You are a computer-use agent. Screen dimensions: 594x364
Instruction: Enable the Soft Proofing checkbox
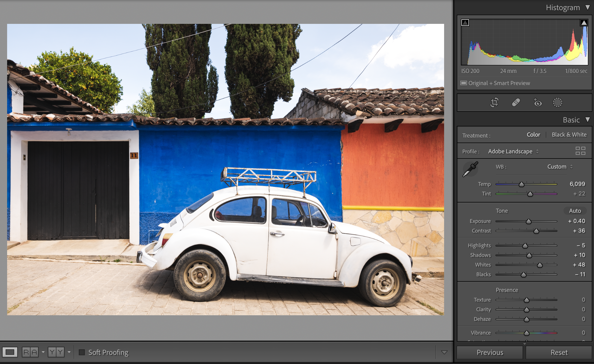82,352
